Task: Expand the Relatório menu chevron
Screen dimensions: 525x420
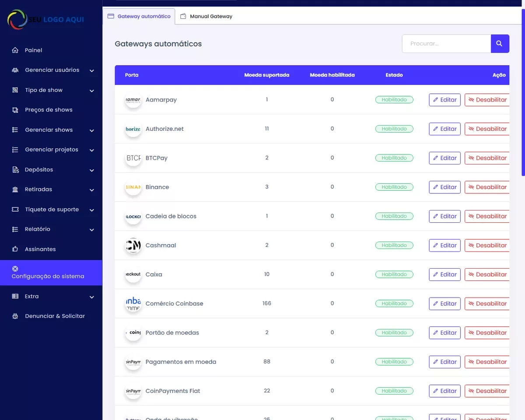Action: (x=92, y=230)
